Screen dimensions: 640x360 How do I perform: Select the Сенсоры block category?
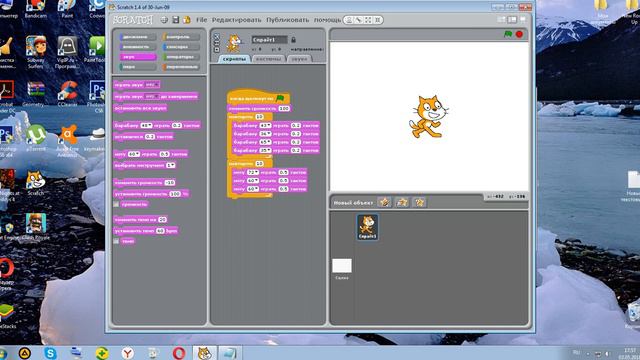pyautogui.click(x=181, y=47)
